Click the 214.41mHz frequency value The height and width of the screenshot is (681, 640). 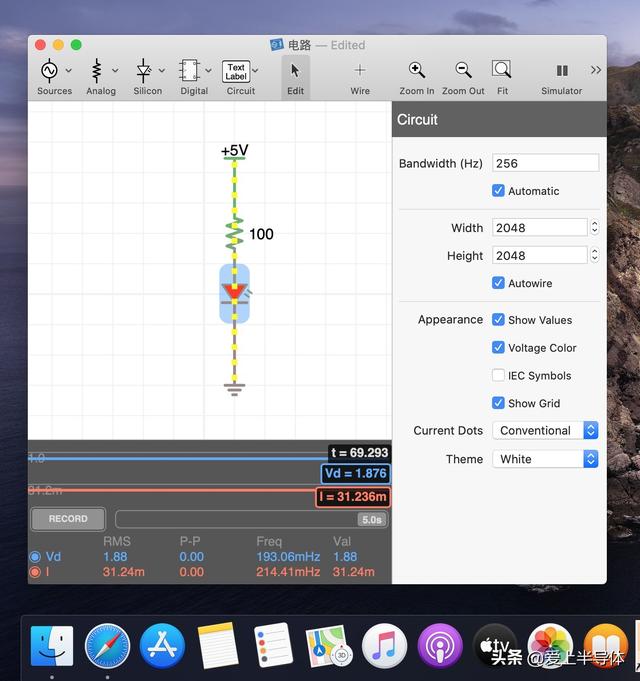pyautogui.click(x=288, y=572)
